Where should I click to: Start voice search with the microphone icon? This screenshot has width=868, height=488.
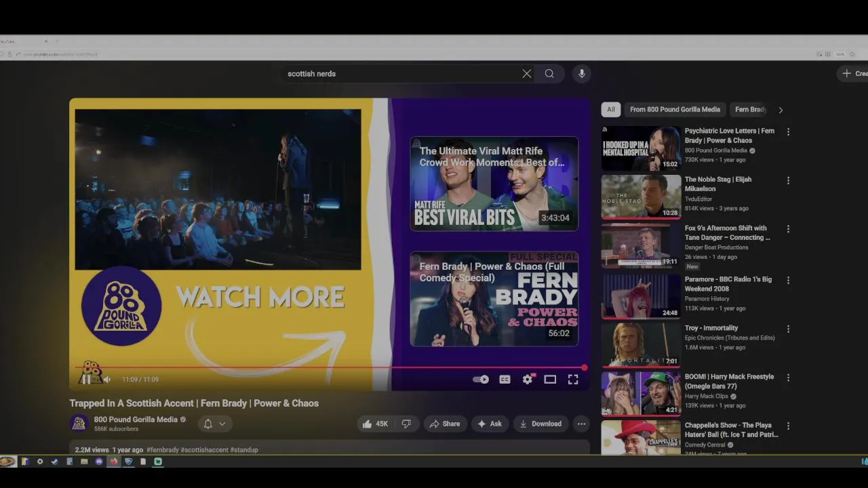coord(581,74)
